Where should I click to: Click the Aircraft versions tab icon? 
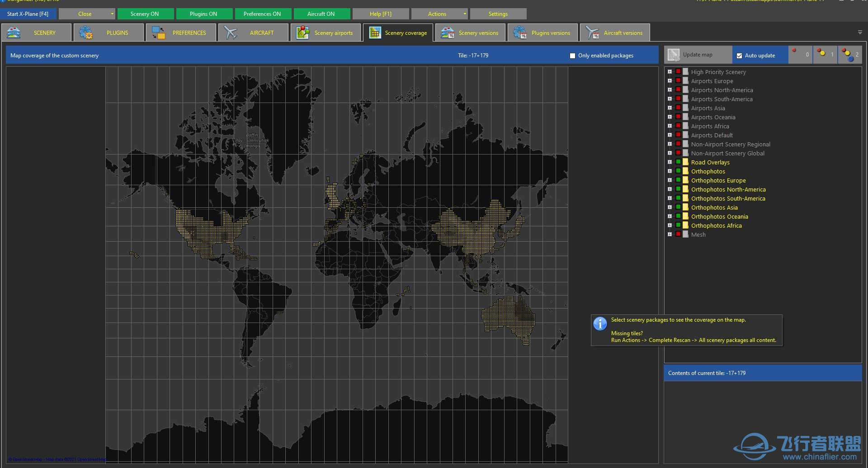(x=592, y=33)
